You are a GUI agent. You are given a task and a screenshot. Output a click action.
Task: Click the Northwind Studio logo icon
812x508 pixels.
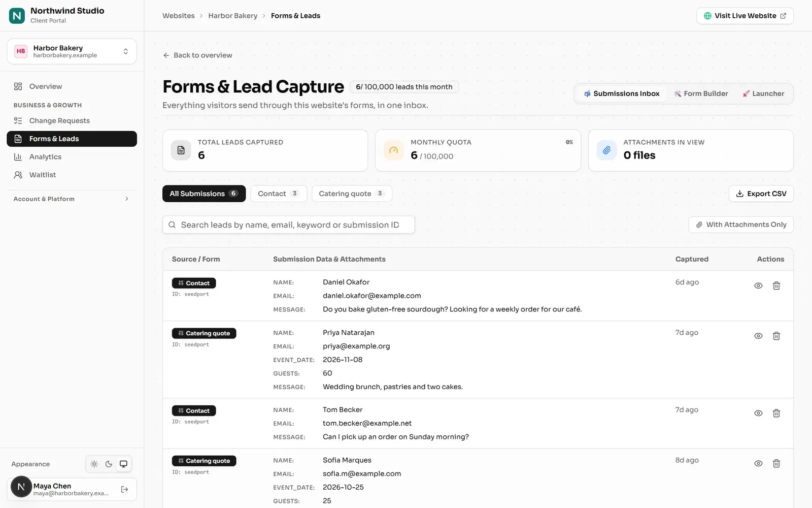[x=17, y=16]
